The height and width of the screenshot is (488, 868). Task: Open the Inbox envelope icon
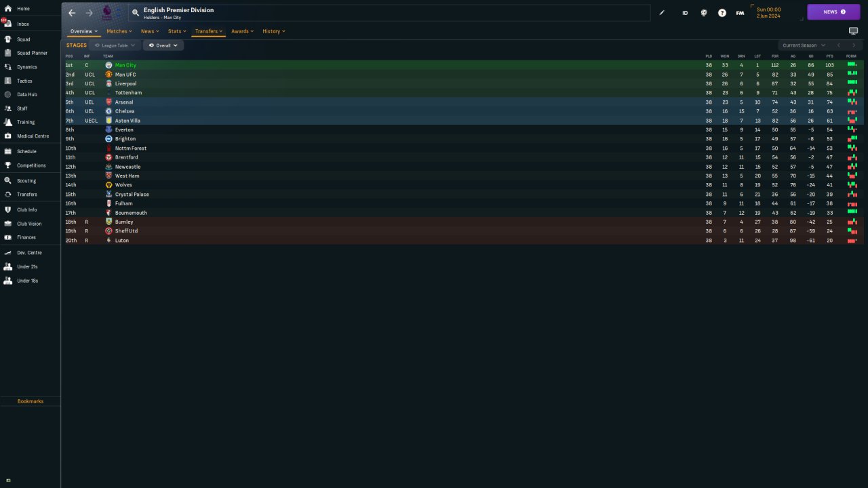click(x=7, y=24)
